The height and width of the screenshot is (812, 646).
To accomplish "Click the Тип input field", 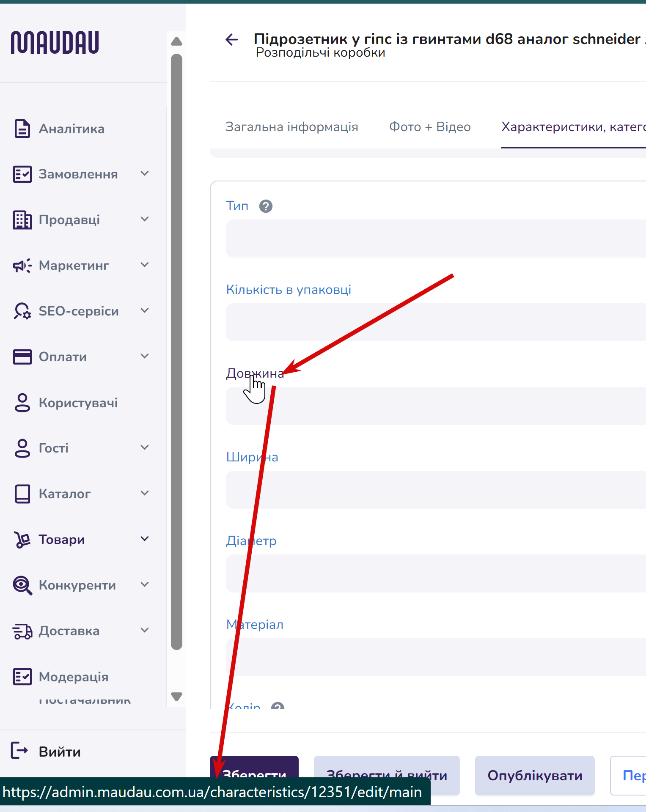I will 436,239.
